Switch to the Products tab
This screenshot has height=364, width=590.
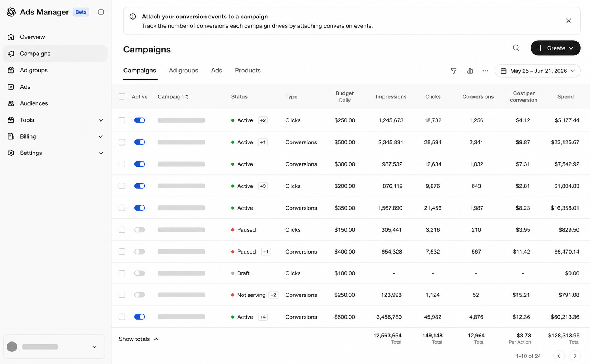[x=248, y=71]
